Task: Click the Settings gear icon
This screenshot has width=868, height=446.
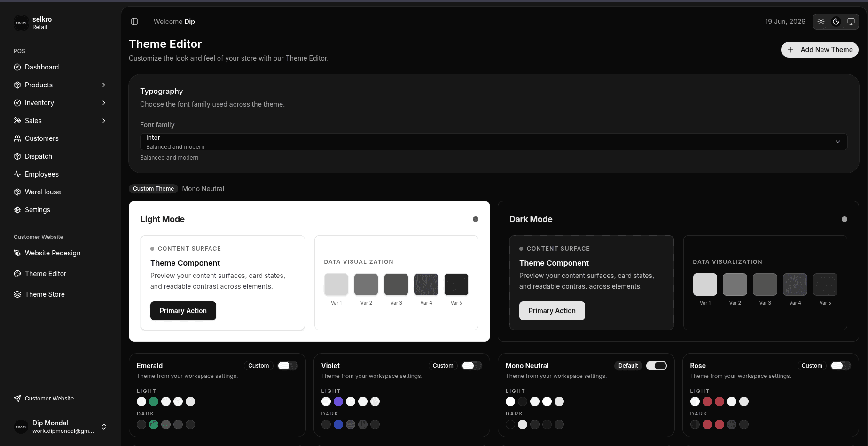Action: coord(17,210)
